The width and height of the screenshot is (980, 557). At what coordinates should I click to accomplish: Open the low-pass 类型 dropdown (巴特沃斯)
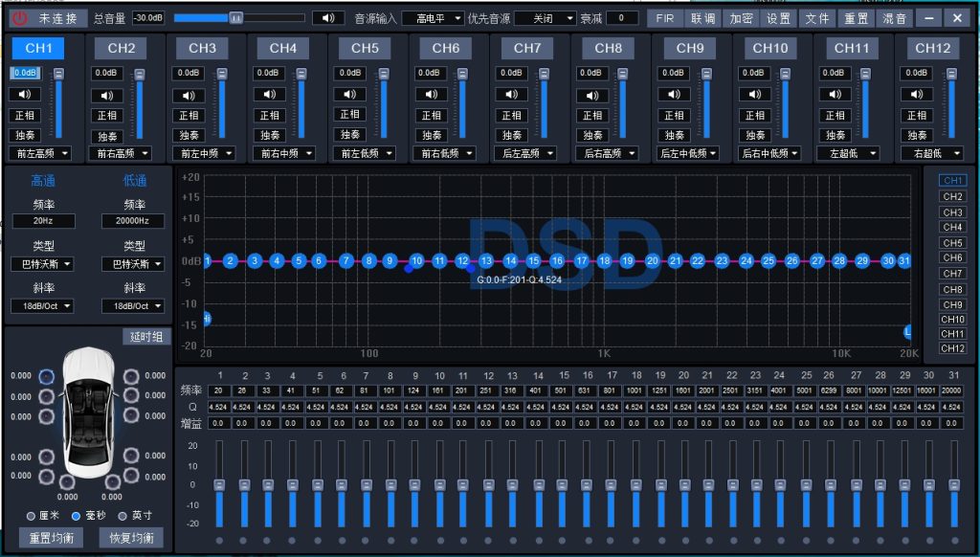click(x=133, y=264)
